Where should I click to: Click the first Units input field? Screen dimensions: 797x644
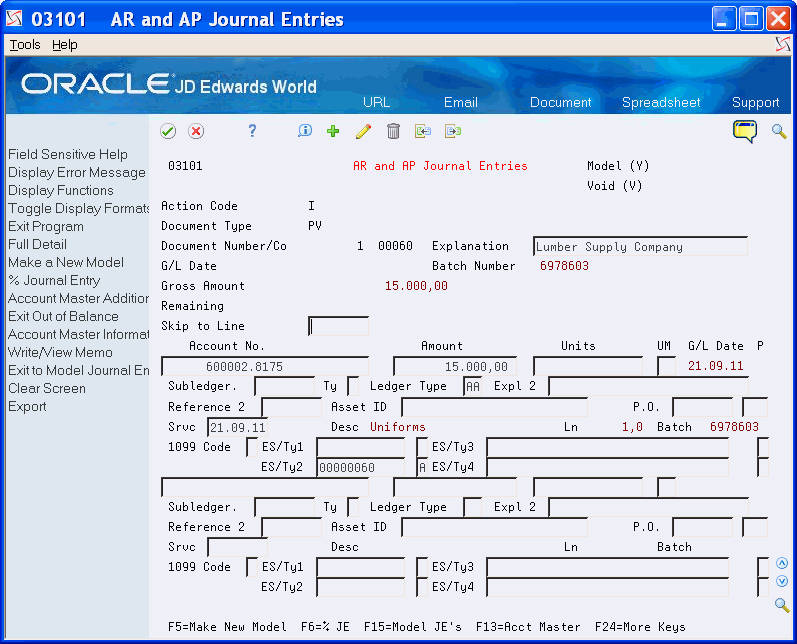[588, 366]
